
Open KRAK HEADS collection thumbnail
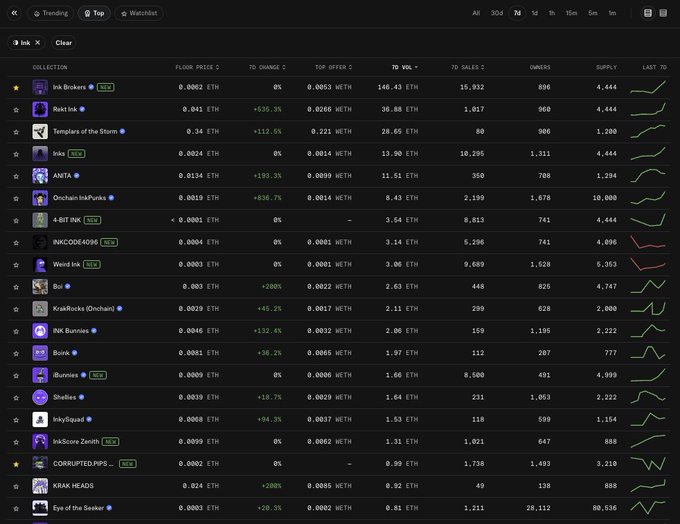40,485
